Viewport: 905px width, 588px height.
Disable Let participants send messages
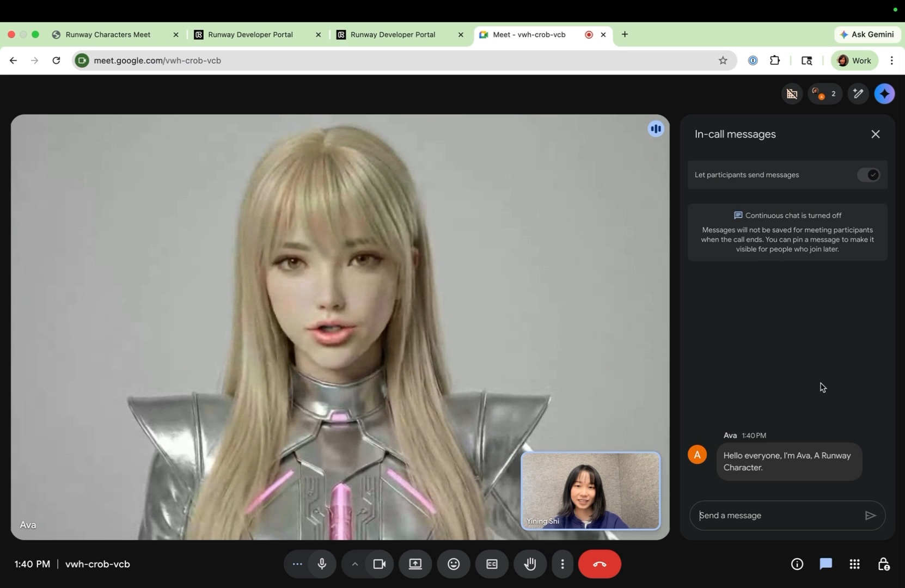click(868, 175)
